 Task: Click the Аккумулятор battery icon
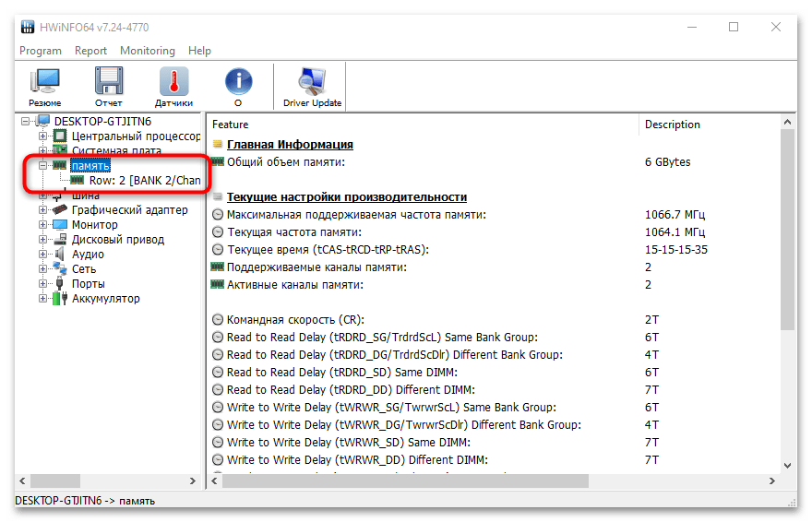coord(60,298)
